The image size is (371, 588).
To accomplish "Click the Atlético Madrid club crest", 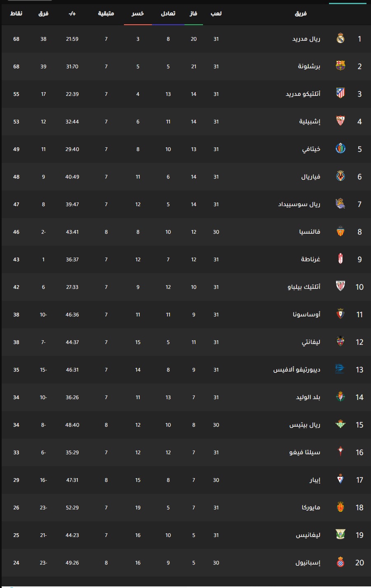I will click(x=341, y=94).
